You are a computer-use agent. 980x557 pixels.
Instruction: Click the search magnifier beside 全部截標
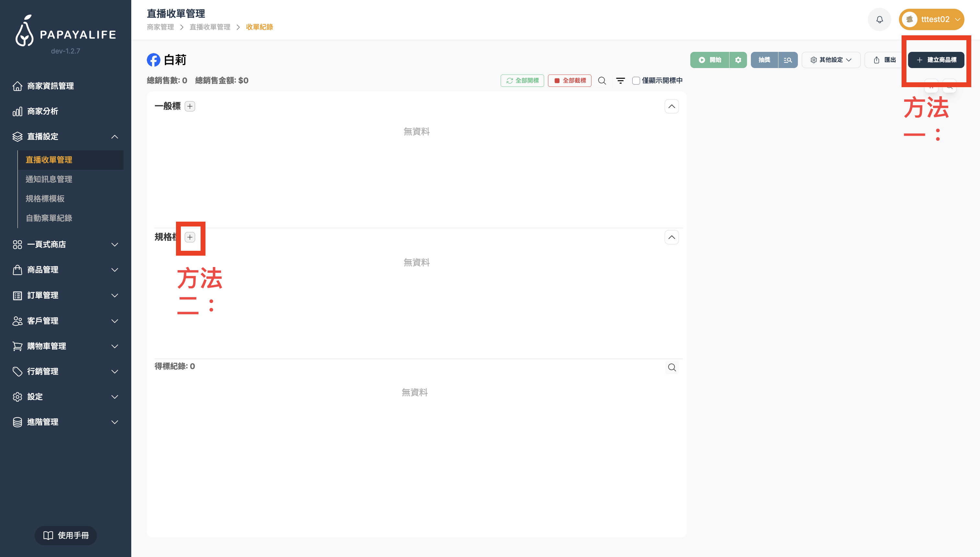coord(602,81)
